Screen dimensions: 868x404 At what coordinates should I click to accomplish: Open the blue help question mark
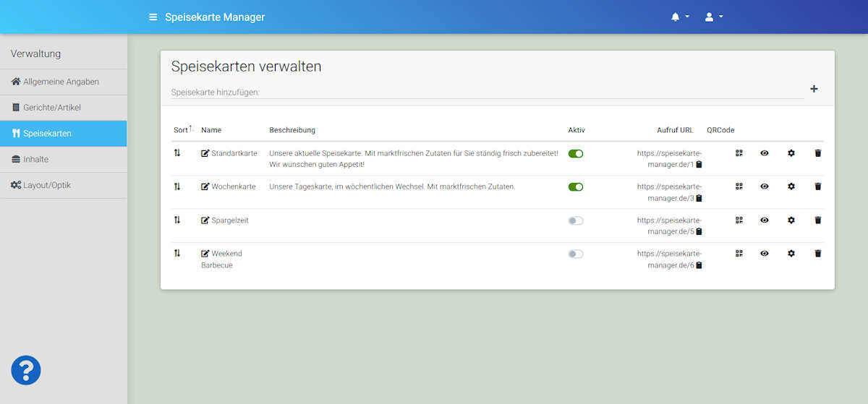tap(26, 371)
